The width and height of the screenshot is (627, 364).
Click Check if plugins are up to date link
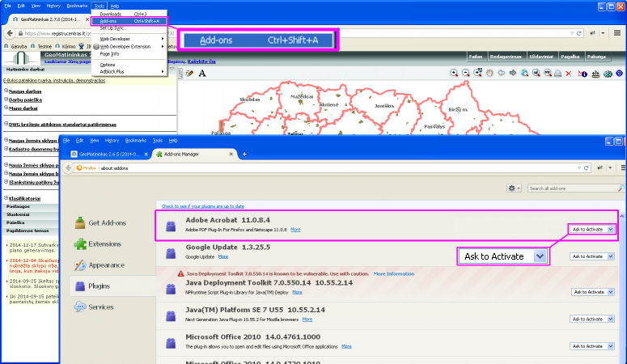coord(203,206)
